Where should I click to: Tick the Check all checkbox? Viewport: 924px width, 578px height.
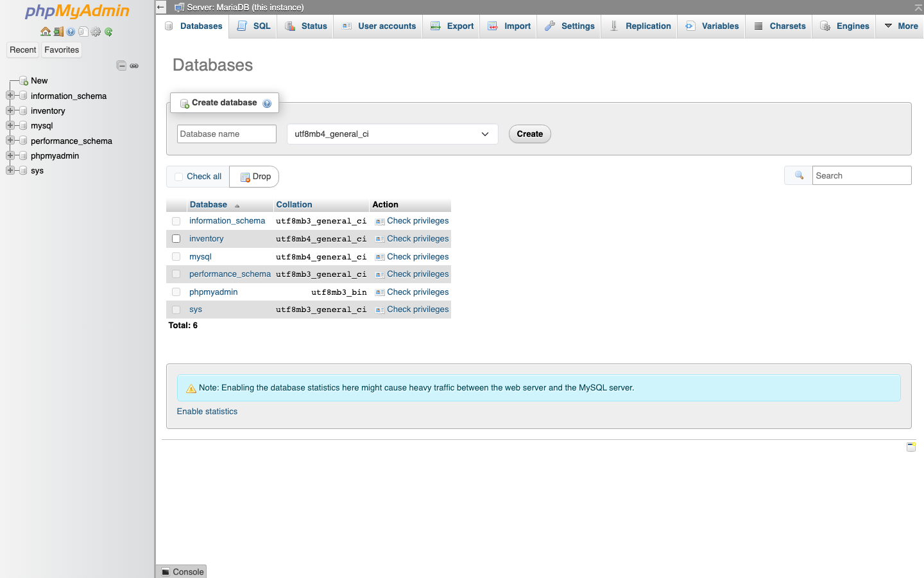(179, 177)
